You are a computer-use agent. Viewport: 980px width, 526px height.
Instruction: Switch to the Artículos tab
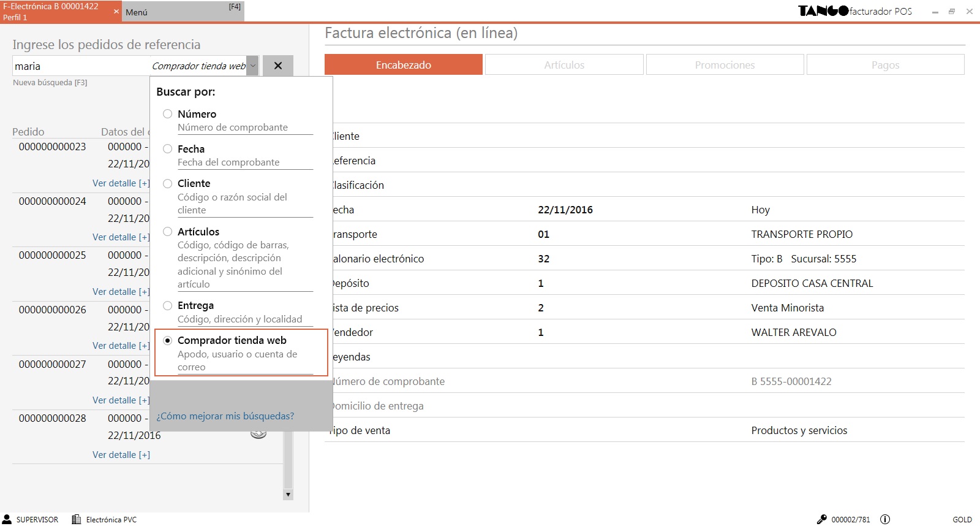564,65
